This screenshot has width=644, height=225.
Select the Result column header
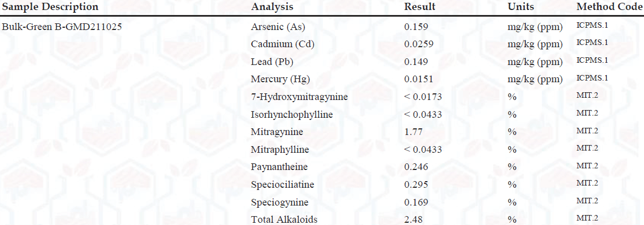click(419, 7)
